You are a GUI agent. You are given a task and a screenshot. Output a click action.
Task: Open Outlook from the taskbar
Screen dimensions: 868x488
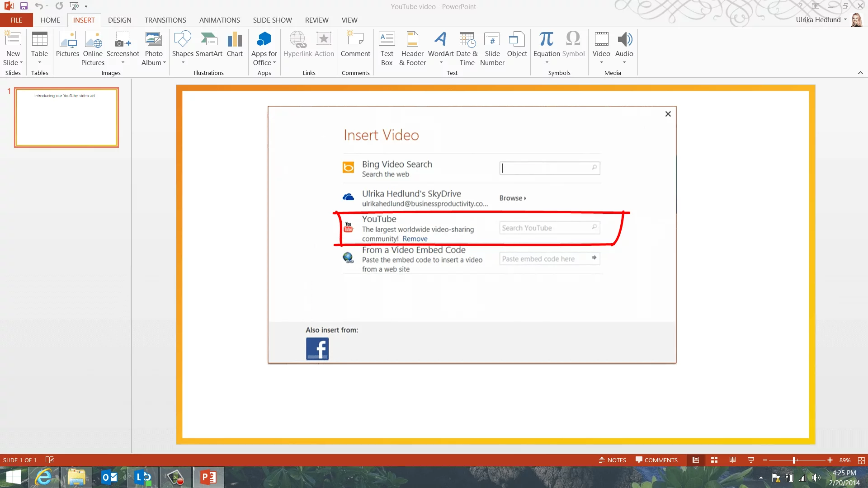(109, 477)
